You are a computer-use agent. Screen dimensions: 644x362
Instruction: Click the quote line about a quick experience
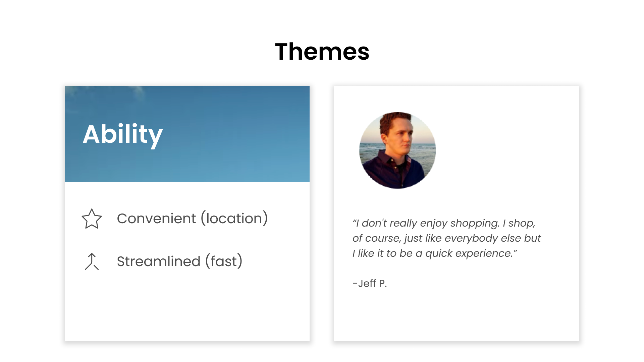[x=435, y=253]
